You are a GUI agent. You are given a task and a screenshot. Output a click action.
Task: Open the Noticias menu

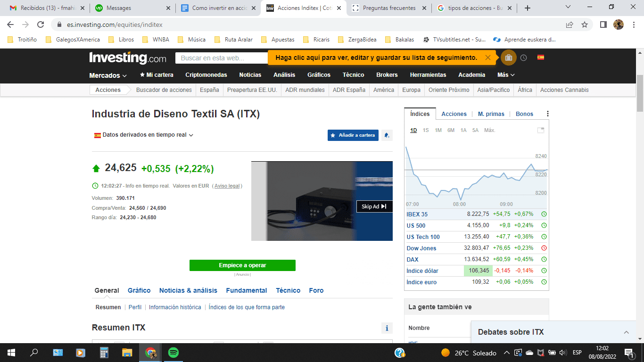point(250,75)
